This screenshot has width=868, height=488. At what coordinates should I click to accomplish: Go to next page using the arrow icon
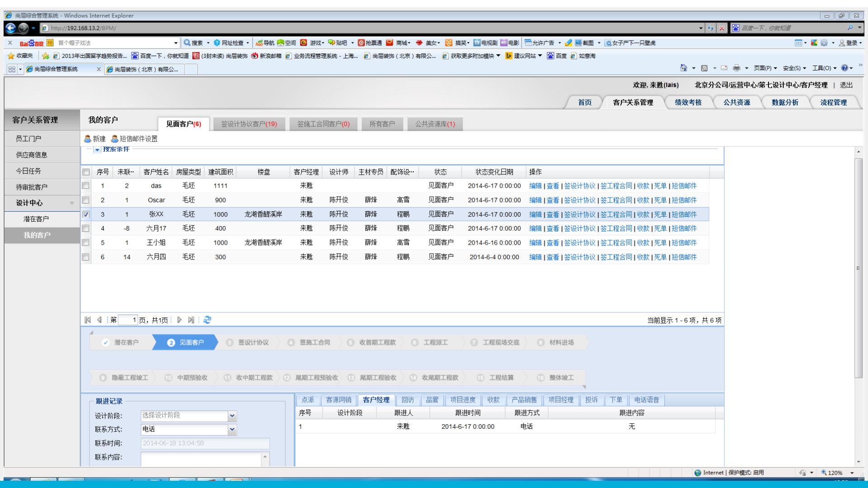[179, 320]
